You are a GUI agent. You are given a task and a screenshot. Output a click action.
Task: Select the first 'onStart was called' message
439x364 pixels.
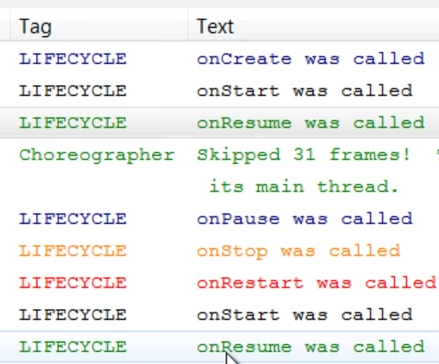(x=305, y=91)
